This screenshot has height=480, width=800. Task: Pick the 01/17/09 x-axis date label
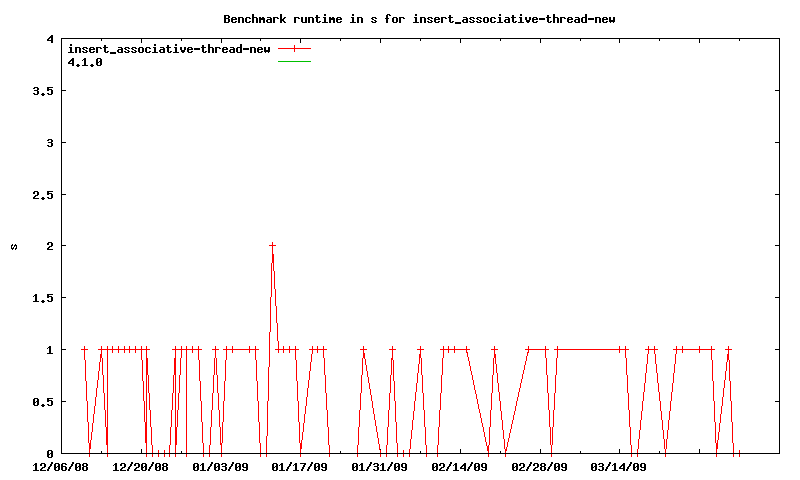click(300, 466)
